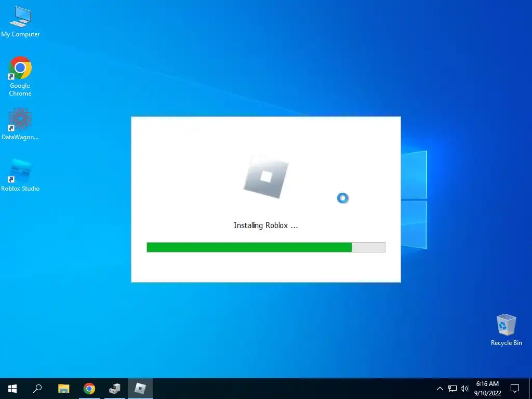This screenshot has width=532, height=399.
Task: Open the Windows Start menu
Action: (12, 389)
